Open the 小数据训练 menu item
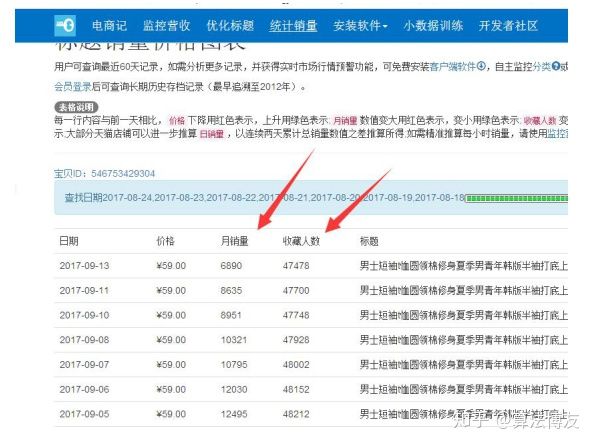 click(433, 26)
